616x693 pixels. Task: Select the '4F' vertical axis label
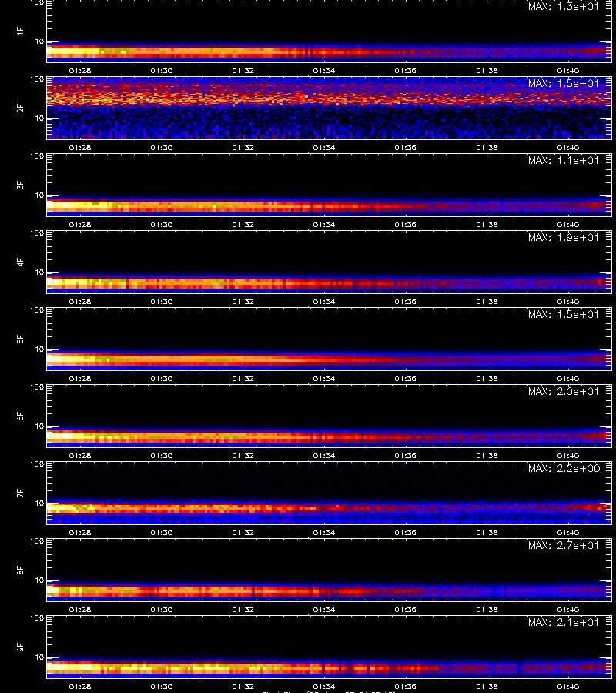pyautogui.click(x=20, y=262)
